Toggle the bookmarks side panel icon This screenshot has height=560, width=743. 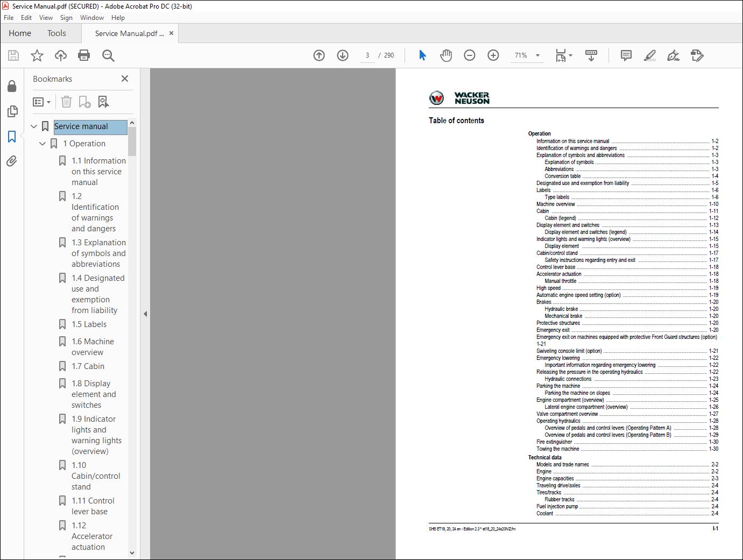12,137
